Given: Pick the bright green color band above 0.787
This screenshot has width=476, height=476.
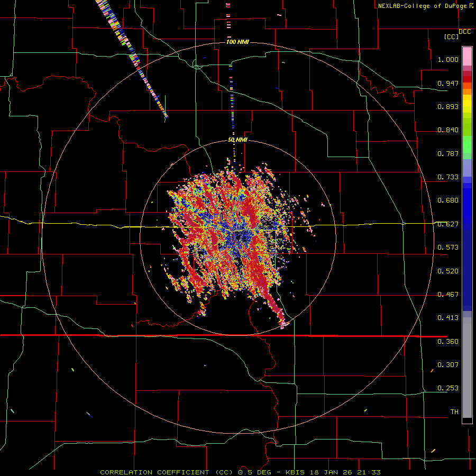Looking at the screenshot, I should click(x=467, y=144).
